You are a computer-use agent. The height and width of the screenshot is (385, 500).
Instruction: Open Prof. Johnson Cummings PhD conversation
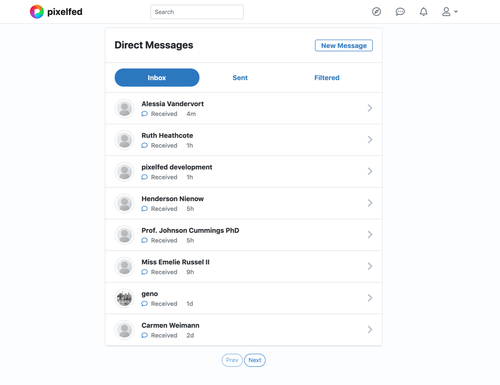coord(244,235)
